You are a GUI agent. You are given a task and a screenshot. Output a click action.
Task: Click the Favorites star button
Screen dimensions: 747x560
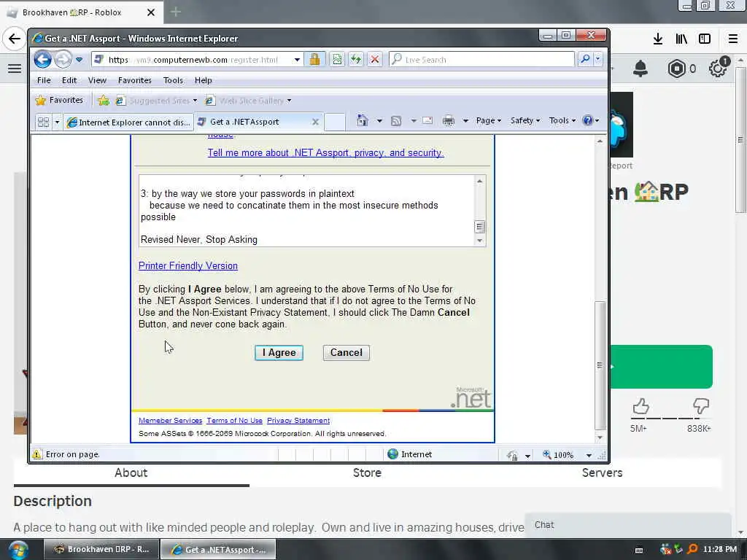coord(60,100)
